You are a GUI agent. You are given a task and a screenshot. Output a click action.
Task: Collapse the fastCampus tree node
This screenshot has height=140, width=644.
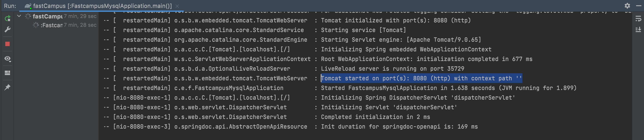pyautogui.click(x=19, y=16)
